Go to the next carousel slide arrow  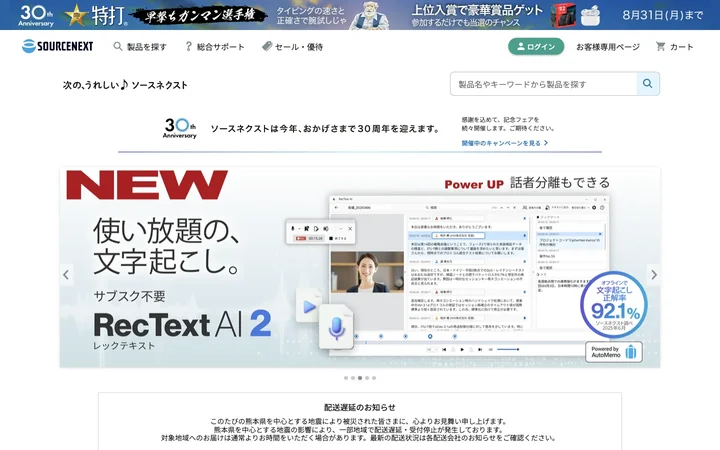654,275
